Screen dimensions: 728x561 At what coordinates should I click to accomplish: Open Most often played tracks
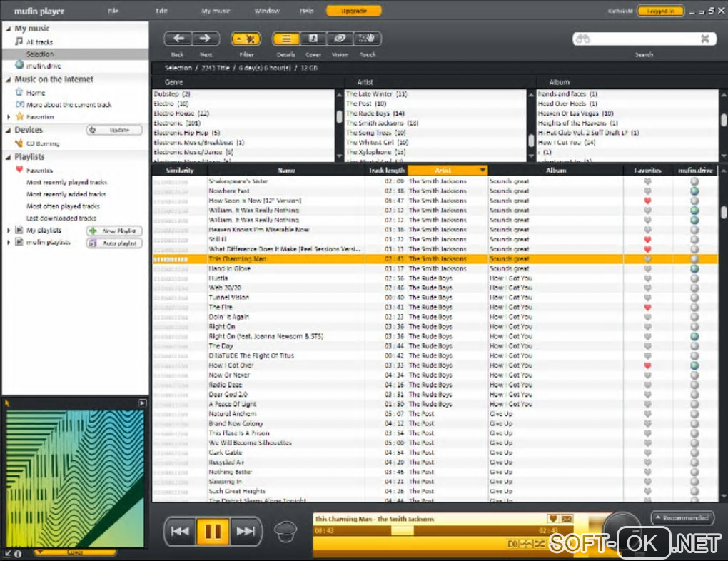[x=63, y=206]
